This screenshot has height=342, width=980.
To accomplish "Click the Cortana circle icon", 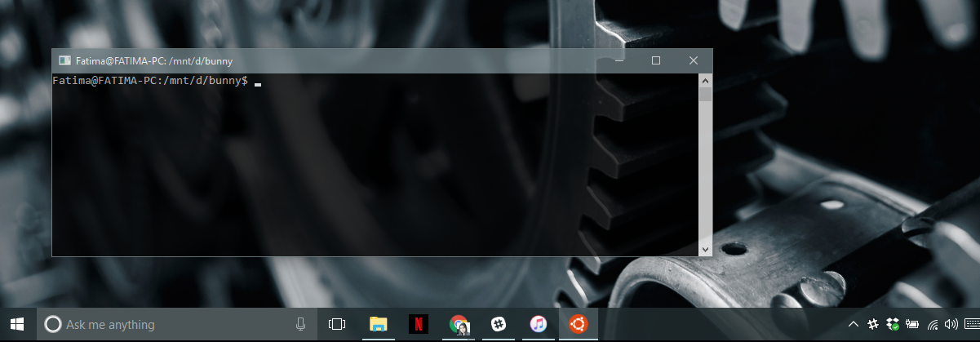I will tap(52, 324).
